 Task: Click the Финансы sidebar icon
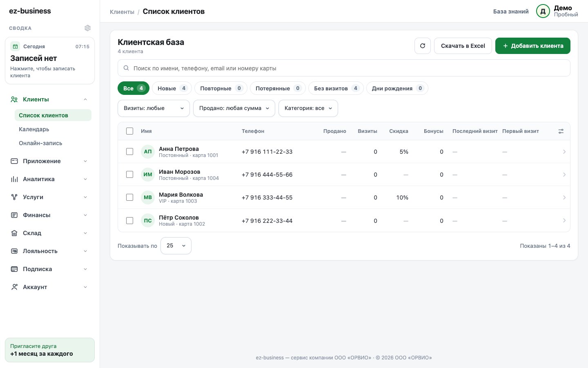(x=14, y=215)
